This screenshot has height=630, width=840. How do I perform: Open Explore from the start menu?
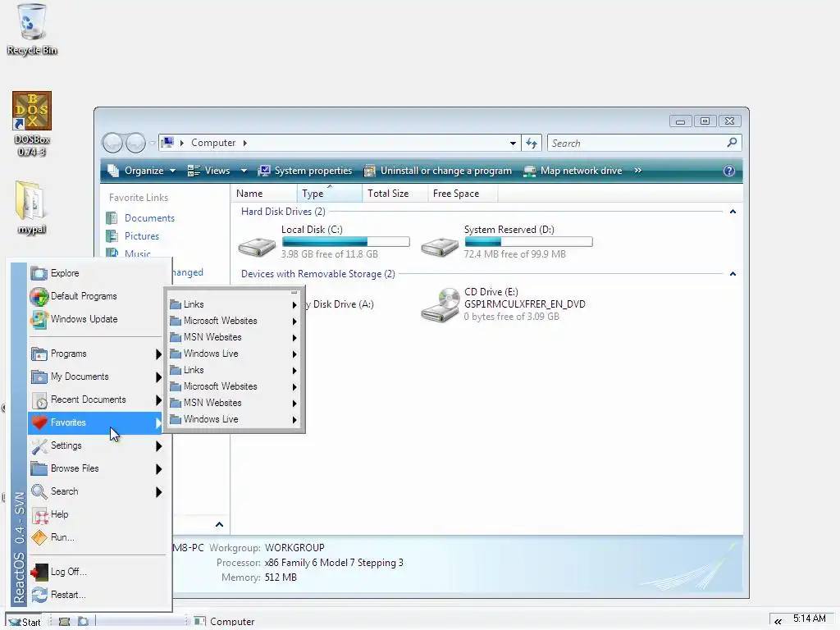95,273
